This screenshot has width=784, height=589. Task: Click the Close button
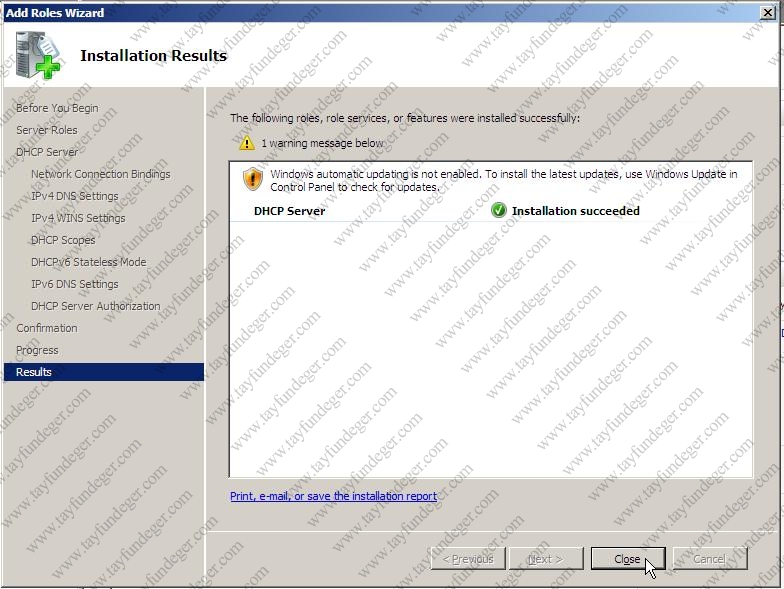[628, 558]
